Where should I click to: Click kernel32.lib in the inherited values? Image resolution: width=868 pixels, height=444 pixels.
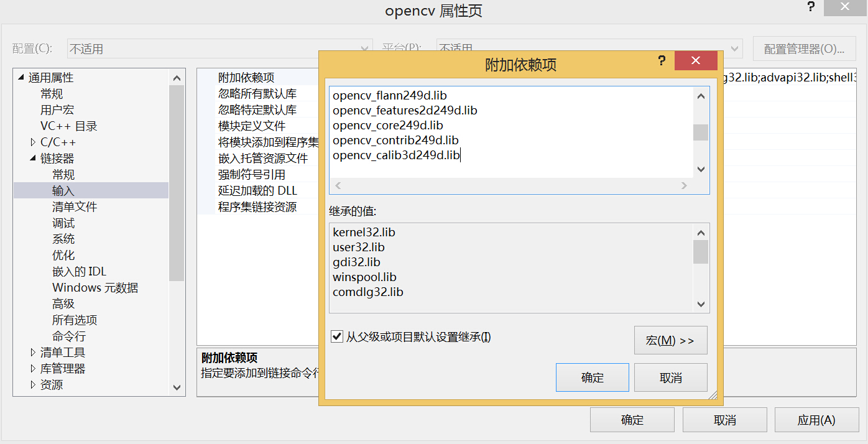(364, 233)
